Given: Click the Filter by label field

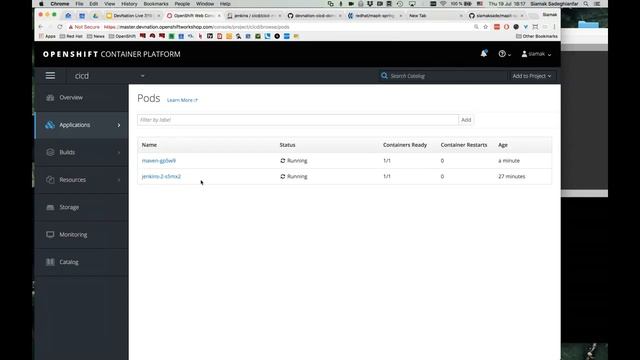Looking at the screenshot, I should point(298,120).
